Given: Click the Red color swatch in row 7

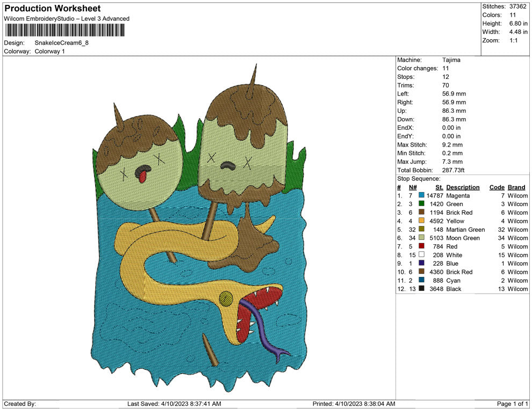Looking at the screenshot, I should pyautogui.click(x=421, y=246).
